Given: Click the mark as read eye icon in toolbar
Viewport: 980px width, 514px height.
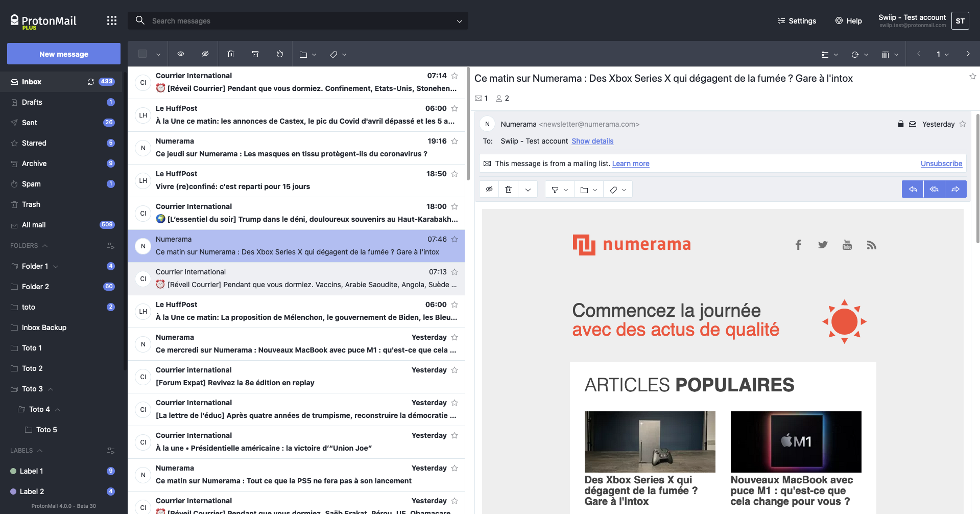Looking at the screenshot, I should tap(181, 54).
